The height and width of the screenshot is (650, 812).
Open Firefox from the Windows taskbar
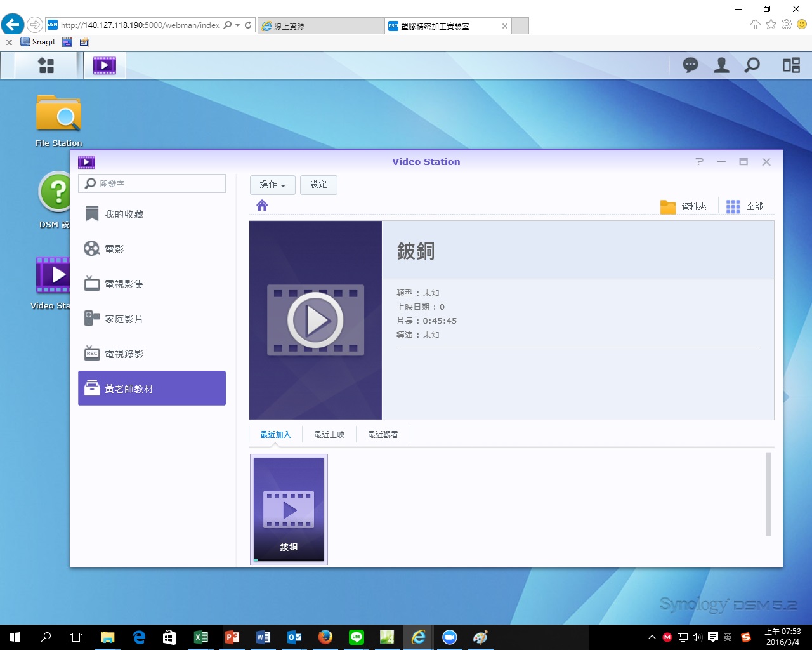(325, 637)
